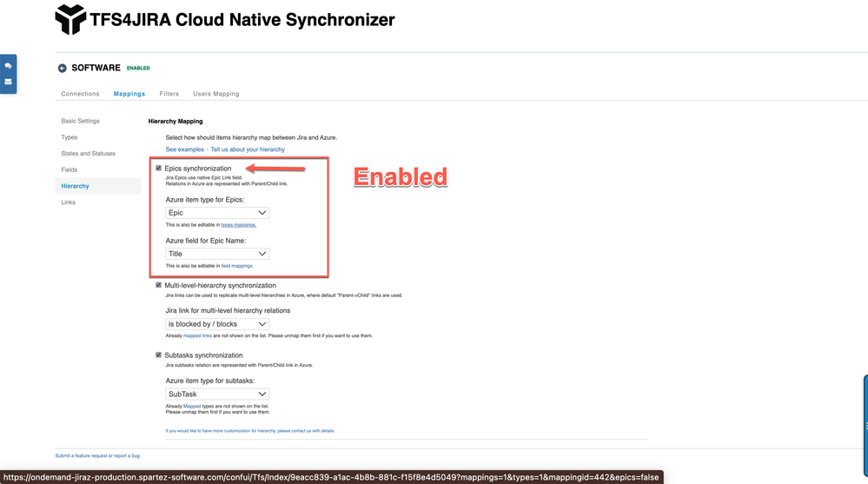Select the Mappings tab
Screen dimensions: 868x484
[129, 94]
